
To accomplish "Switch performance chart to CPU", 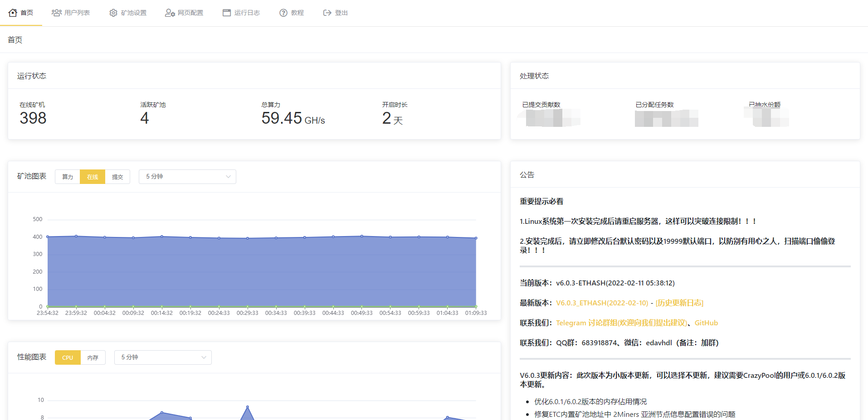I will point(68,357).
